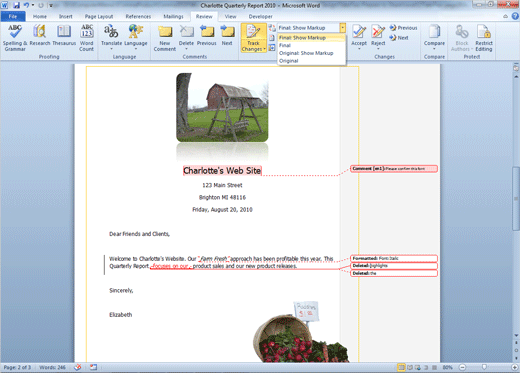Select Final from the review list

tap(285, 45)
